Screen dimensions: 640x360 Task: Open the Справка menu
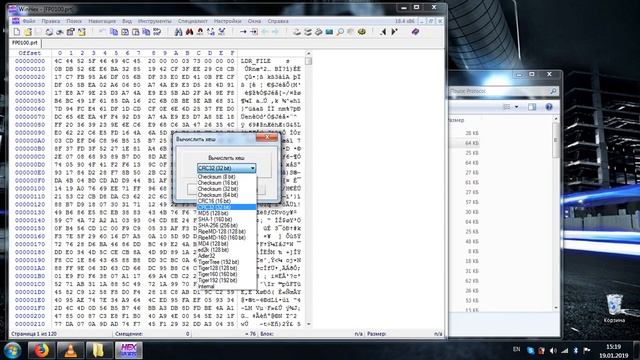click(x=278, y=21)
